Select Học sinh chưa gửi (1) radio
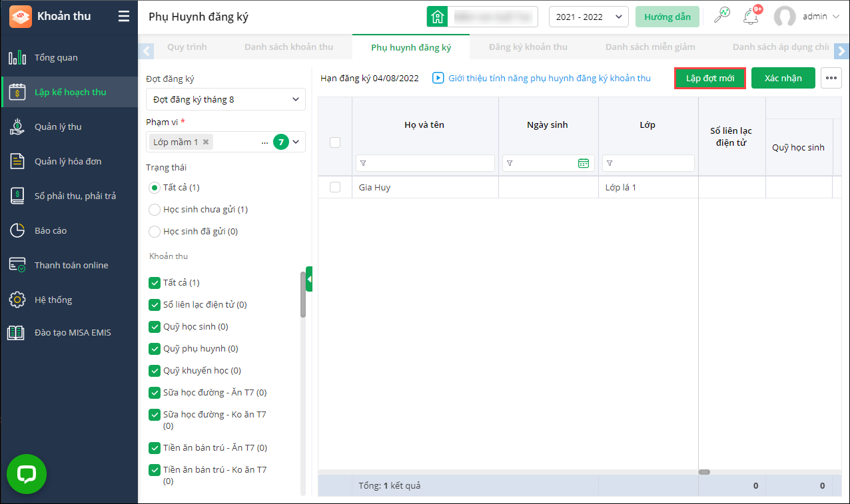 click(155, 210)
